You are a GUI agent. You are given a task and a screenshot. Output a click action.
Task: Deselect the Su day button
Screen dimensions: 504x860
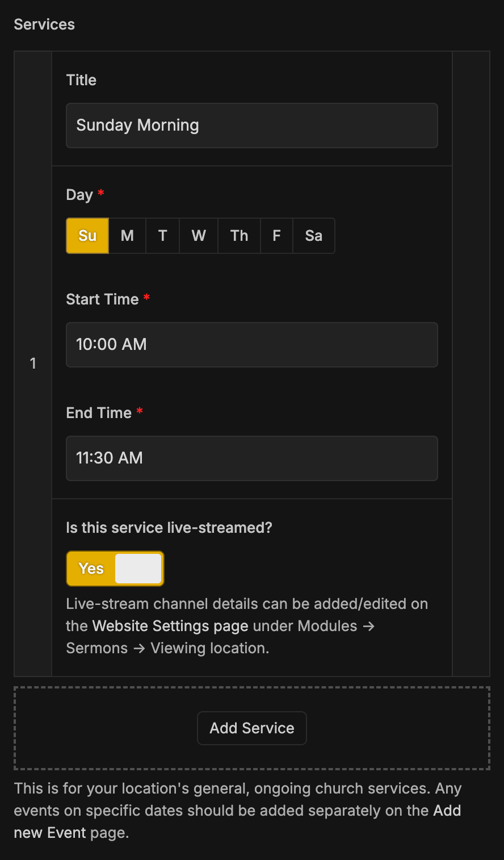click(87, 236)
